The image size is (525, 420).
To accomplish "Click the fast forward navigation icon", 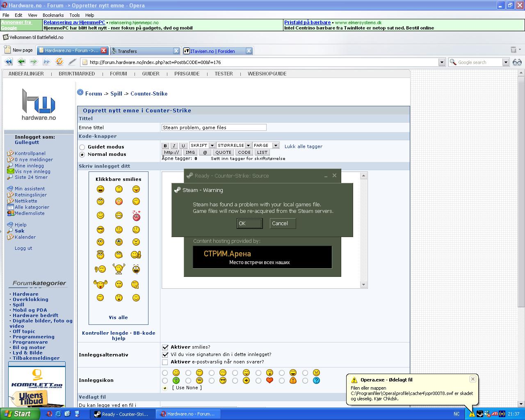I will (x=46, y=62).
